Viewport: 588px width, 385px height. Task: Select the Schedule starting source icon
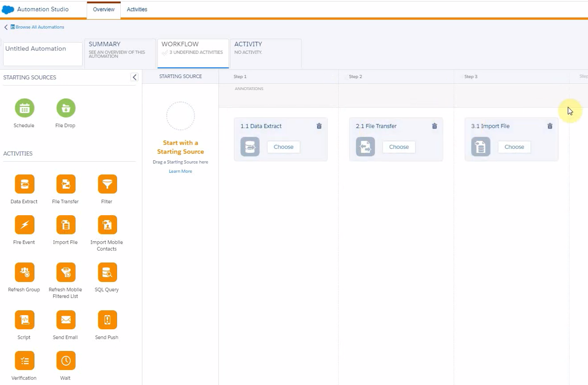(x=24, y=108)
